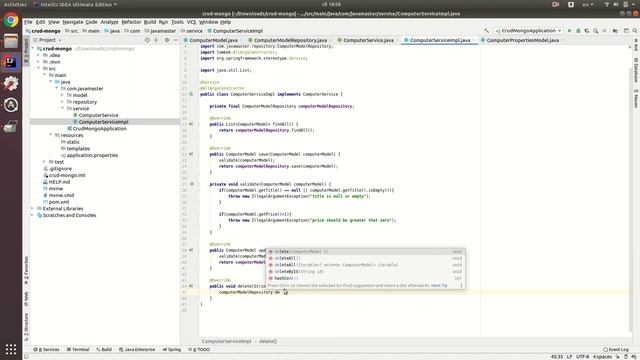Show applications grid in the dock
Screen dimensions: 640x360
coord(11,349)
